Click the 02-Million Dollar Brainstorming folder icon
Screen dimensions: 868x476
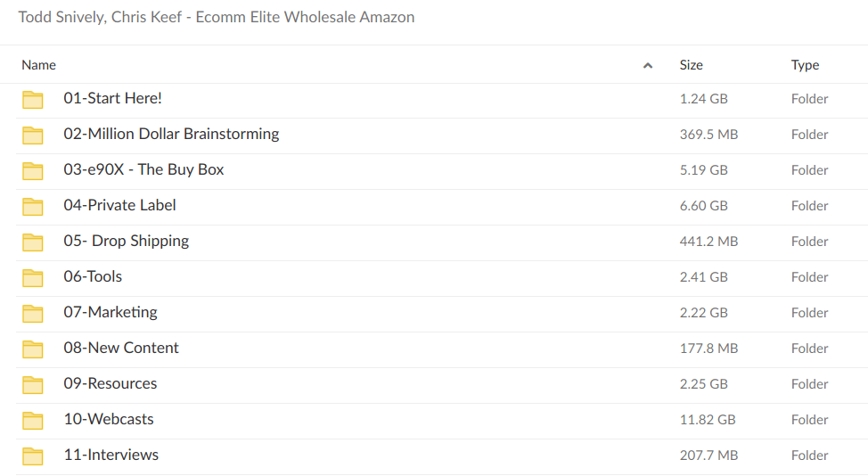coord(33,135)
